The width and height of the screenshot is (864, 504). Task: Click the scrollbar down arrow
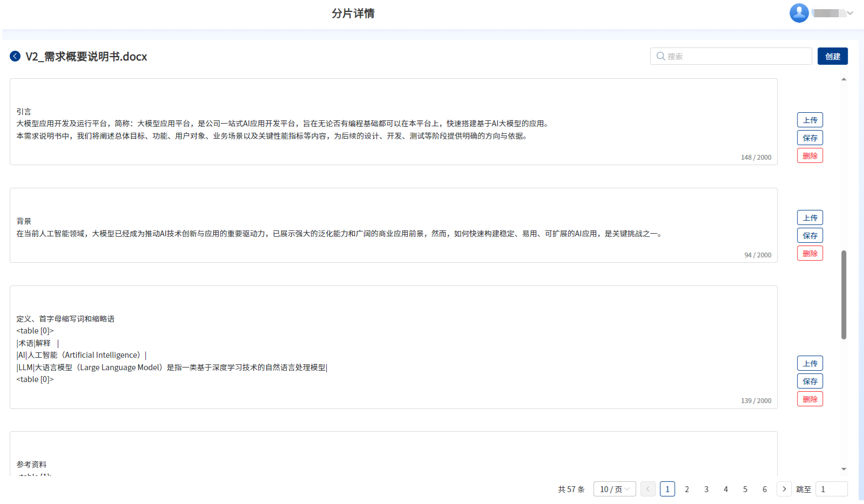coord(843,469)
